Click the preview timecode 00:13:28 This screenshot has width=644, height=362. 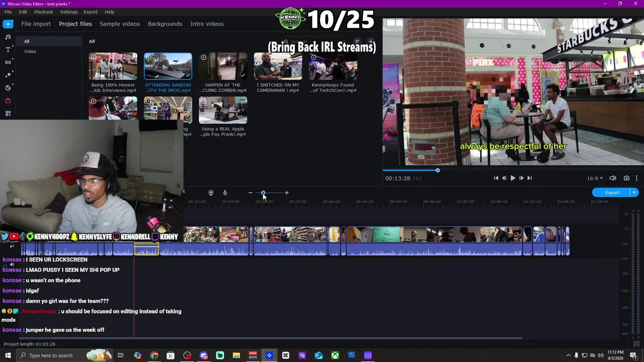(x=397, y=178)
